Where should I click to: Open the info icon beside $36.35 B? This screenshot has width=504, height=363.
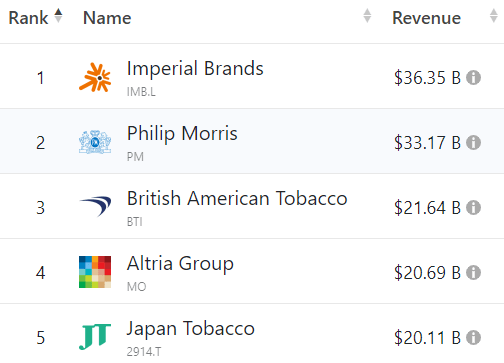point(473,78)
